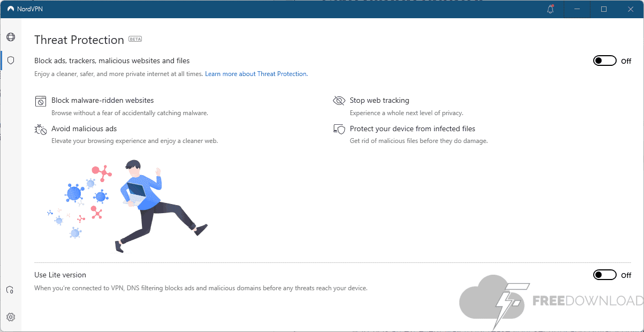Click the Block malware-ridden websites icon

[41, 101]
